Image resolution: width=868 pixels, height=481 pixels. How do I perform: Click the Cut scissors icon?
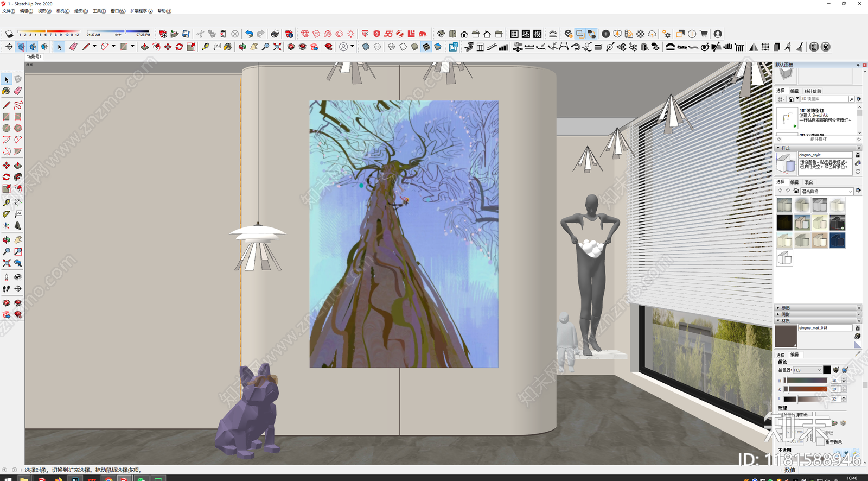click(x=200, y=34)
